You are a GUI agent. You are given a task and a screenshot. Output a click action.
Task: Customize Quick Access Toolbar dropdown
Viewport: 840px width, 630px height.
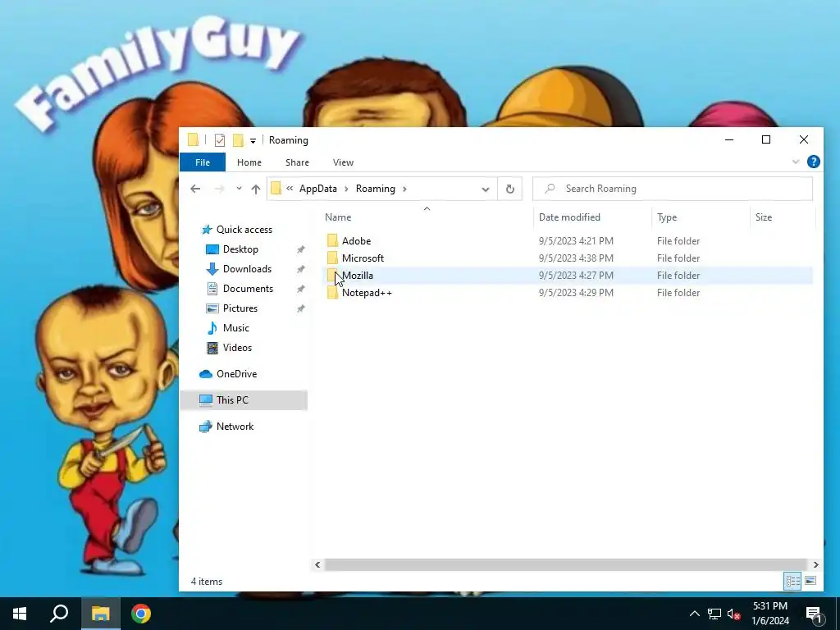click(x=253, y=141)
